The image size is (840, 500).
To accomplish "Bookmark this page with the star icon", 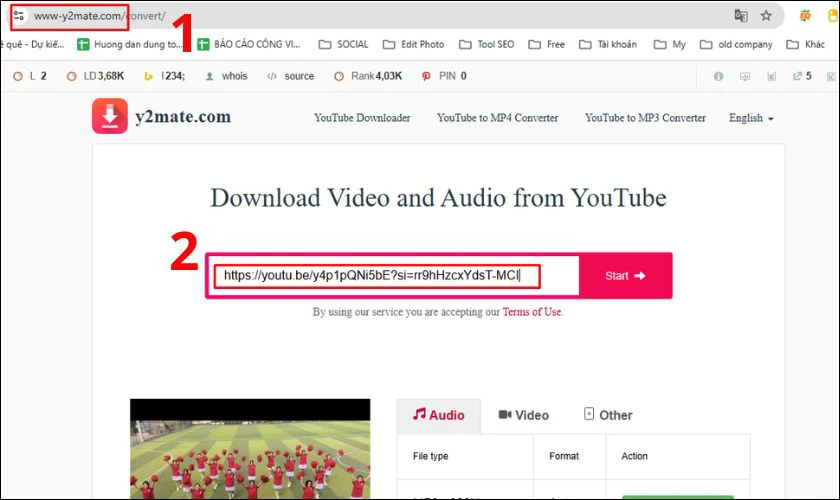I will 766,16.
